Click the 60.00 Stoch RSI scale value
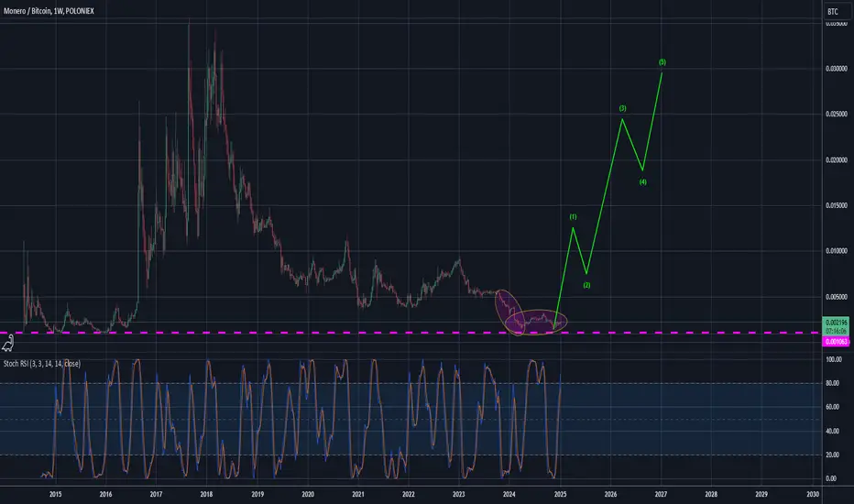The image size is (854, 504). (832, 407)
